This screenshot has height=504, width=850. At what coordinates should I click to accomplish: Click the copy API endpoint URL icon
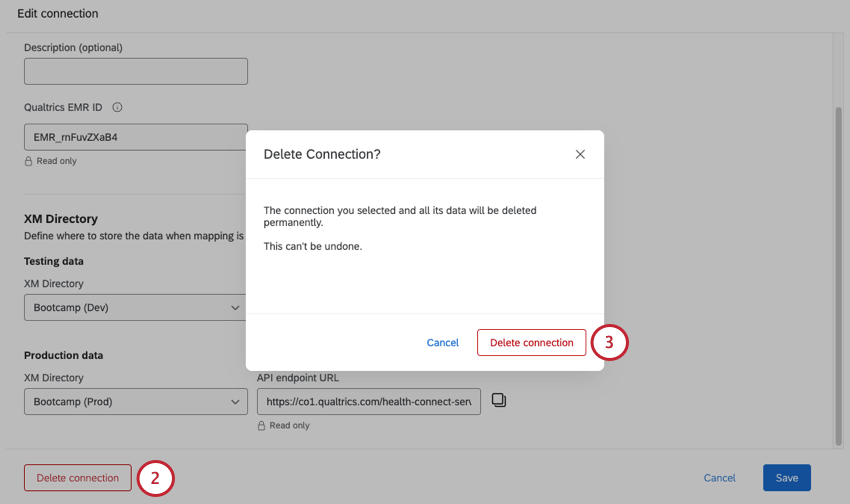pyautogui.click(x=499, y=401)
